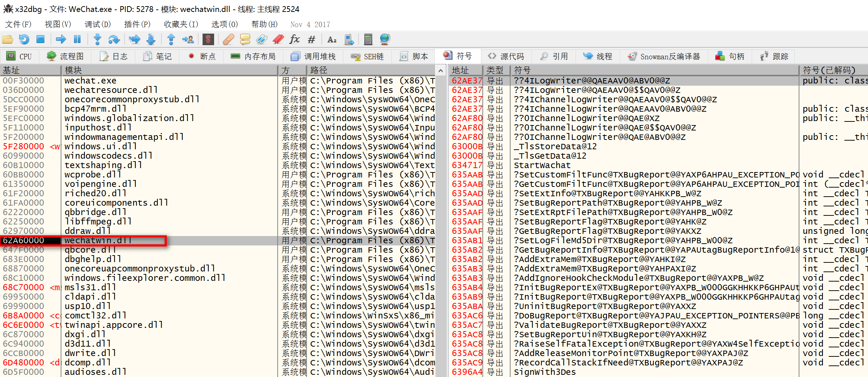
Task: Switch to the 内存布局 tab
Action: [x=253, y=56]
